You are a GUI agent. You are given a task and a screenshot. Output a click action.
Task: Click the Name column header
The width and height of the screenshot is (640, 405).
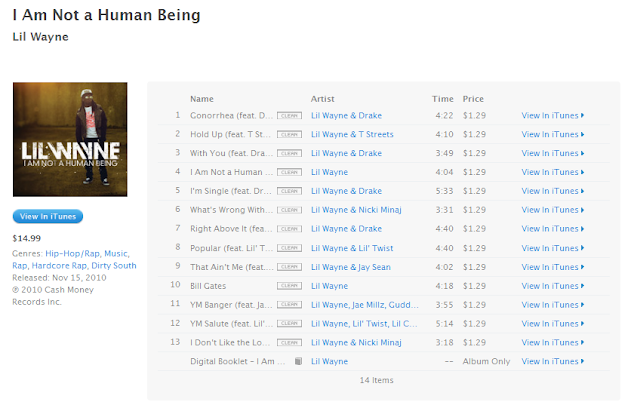click(x=202, y=99)
